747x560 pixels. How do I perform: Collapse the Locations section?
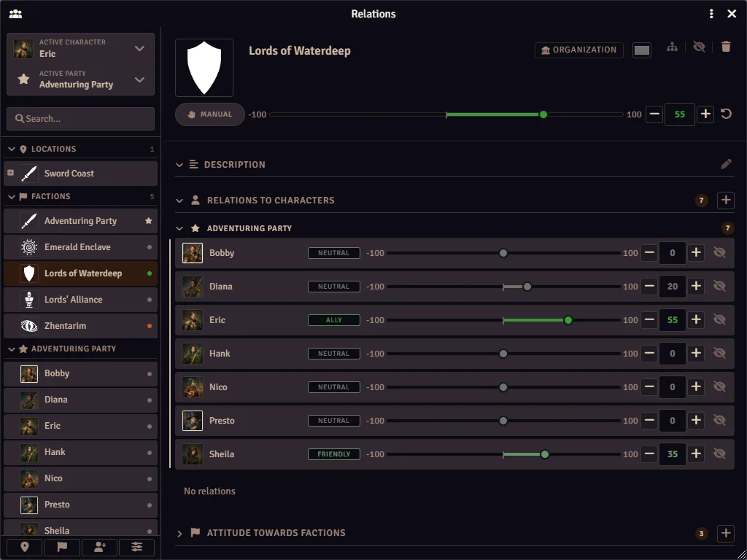point(12,149)
